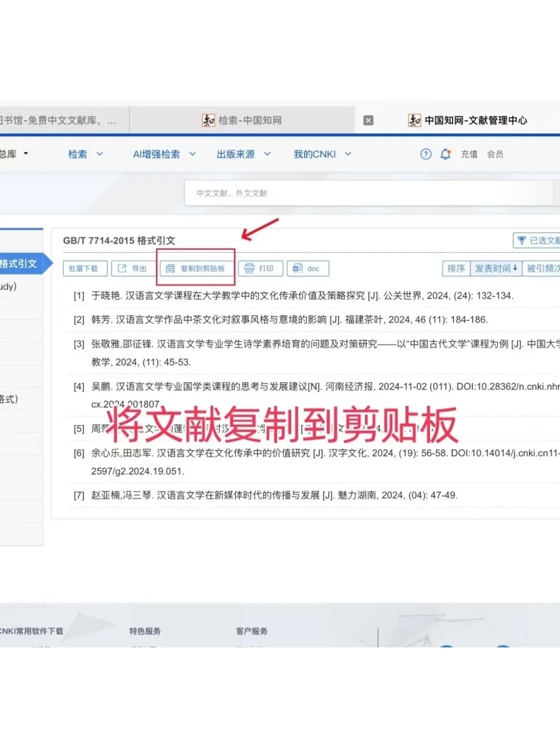Sort by 被引频次
This screenshot has width=560, height=747.
(541, 268)
